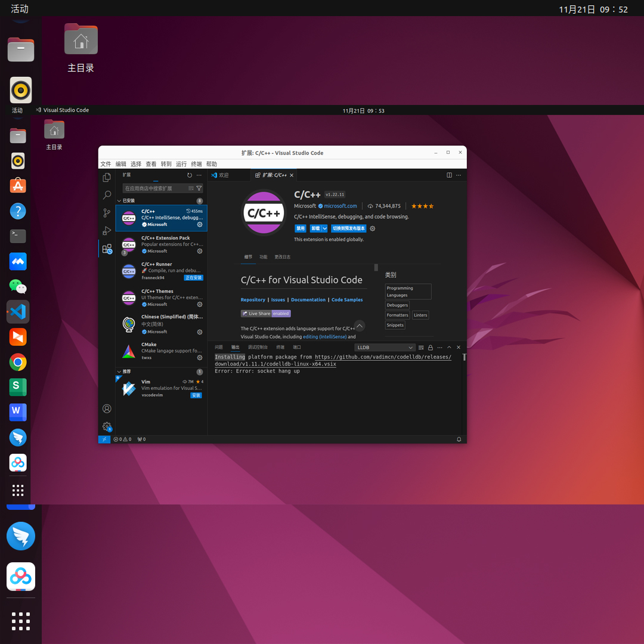Click the 禁用 button
The height and width of the screenshot is (644, 644).
click(301, 228)
